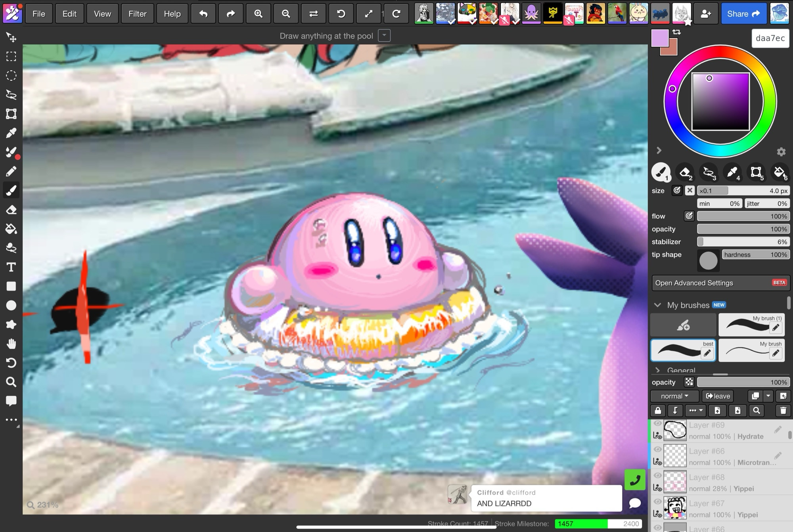
Task: Select the paint bucket tool in left toolbar
Action: click(11, 229)
